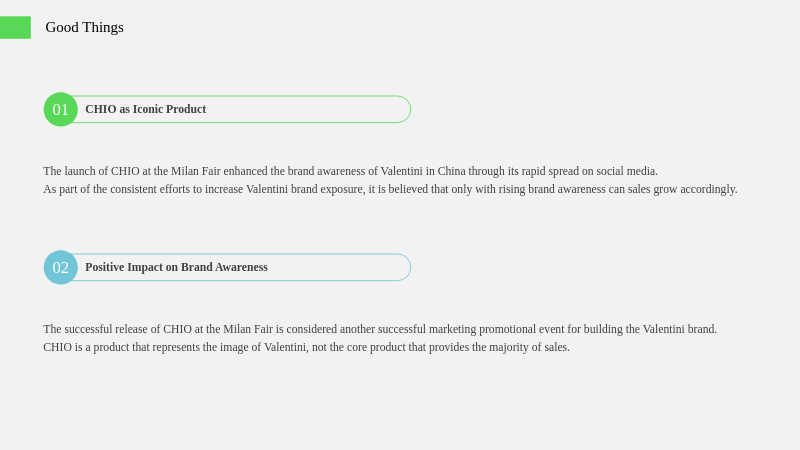The height and width of the screenshot is (450, 800).
Task: Click the green rectangle beside the title
Action: point(15,28)
